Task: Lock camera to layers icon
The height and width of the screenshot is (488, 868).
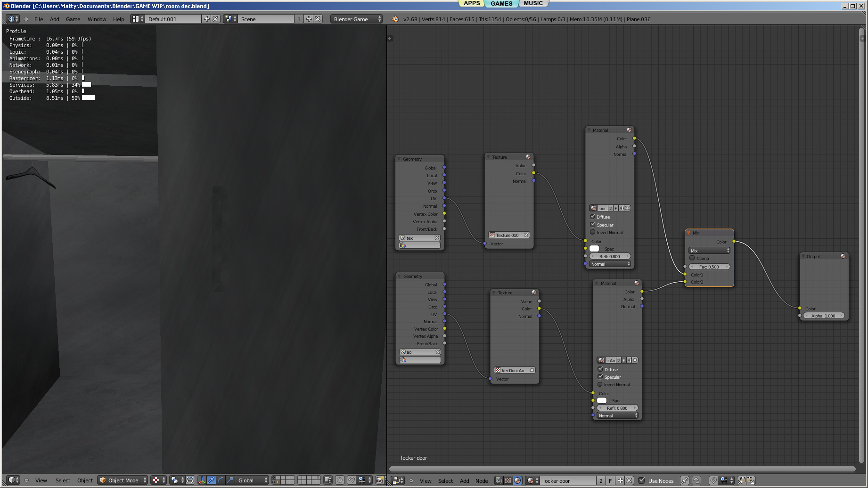Action: coord(328,480)
